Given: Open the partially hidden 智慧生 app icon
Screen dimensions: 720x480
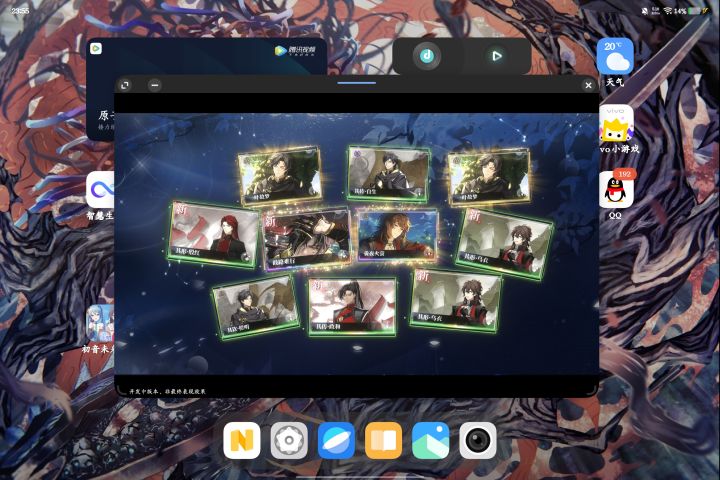Looking at the screenshot, I should tap(100, 190).
